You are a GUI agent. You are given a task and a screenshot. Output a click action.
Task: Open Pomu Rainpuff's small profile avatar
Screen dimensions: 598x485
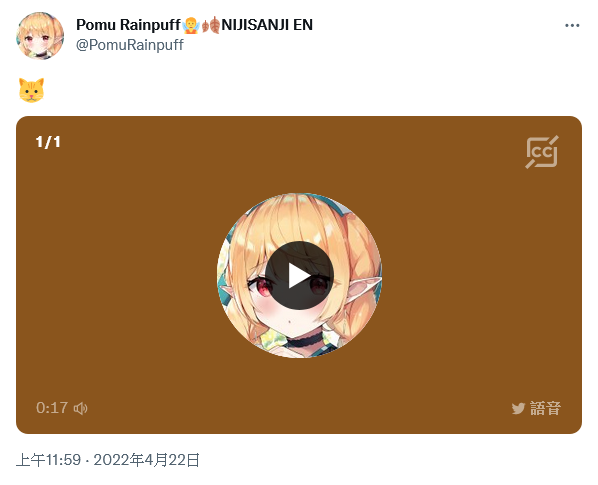tap(40, 35)
